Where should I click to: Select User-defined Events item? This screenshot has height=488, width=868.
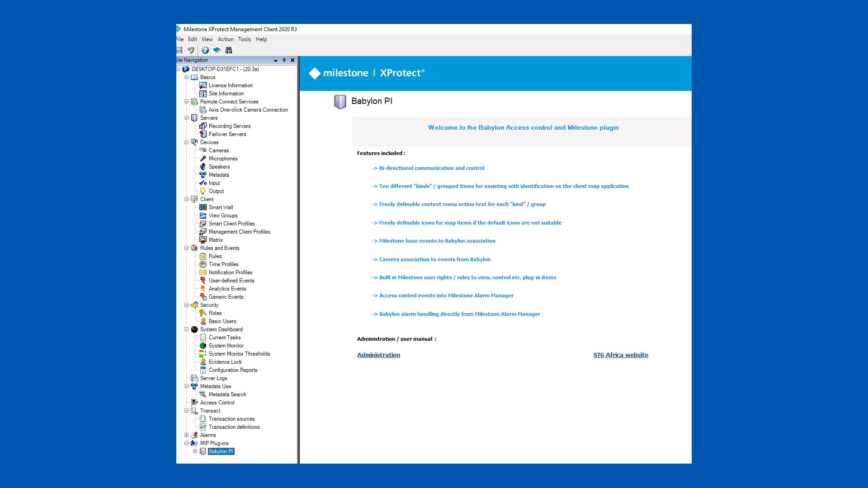231,281
